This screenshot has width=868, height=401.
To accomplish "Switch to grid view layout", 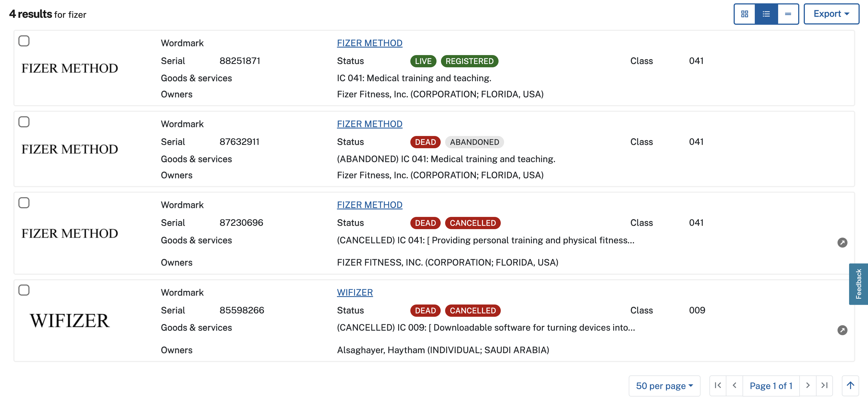I will pyautogui.click(x=745, y=14).
